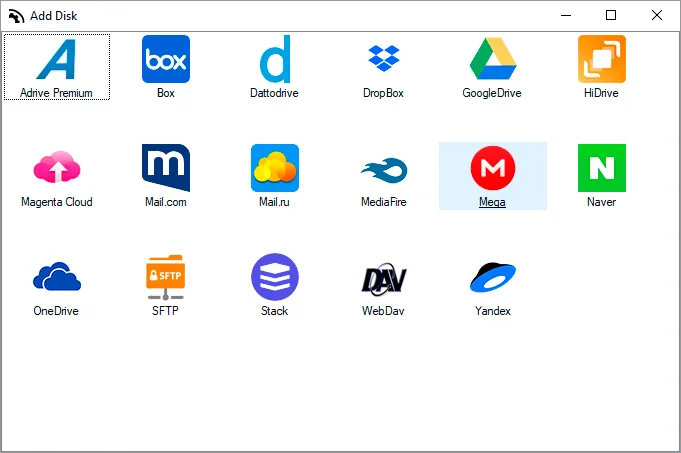This screenshot has height=453, width=681.
Task: Choose the green Naver icon
Action: (x=602, y=168)
